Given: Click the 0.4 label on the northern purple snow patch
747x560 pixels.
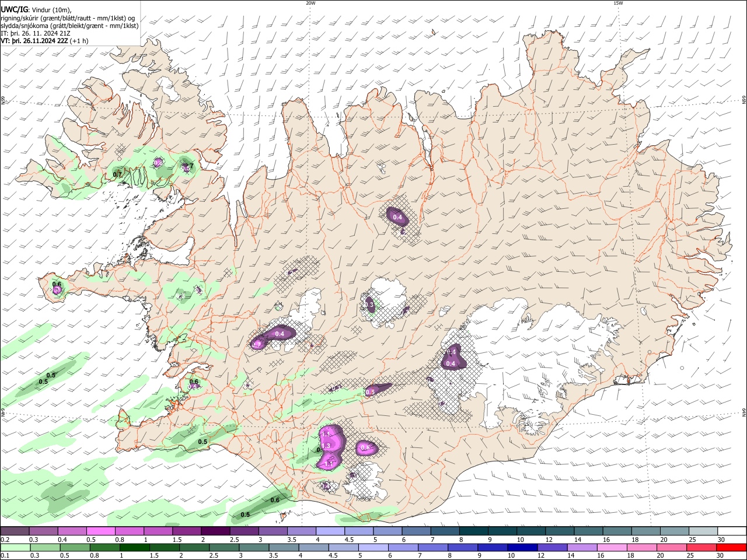Looking at the screenshot, I should (398, 218).
